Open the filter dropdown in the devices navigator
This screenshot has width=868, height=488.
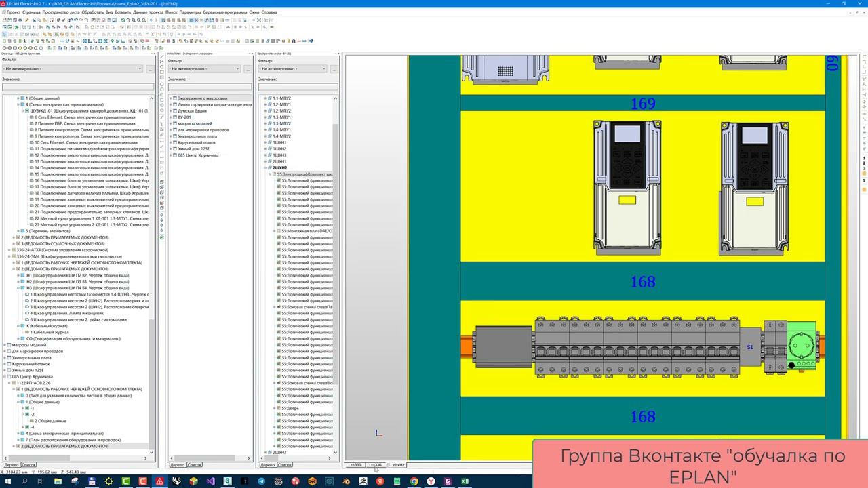(205, 68)
